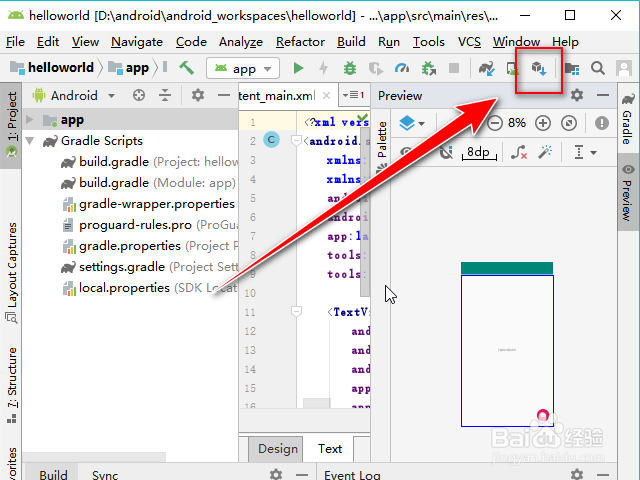This screenshot has height=480, width=640.
Task: Toggle the 1: Project tool window
Action: [x=12, y=125]
